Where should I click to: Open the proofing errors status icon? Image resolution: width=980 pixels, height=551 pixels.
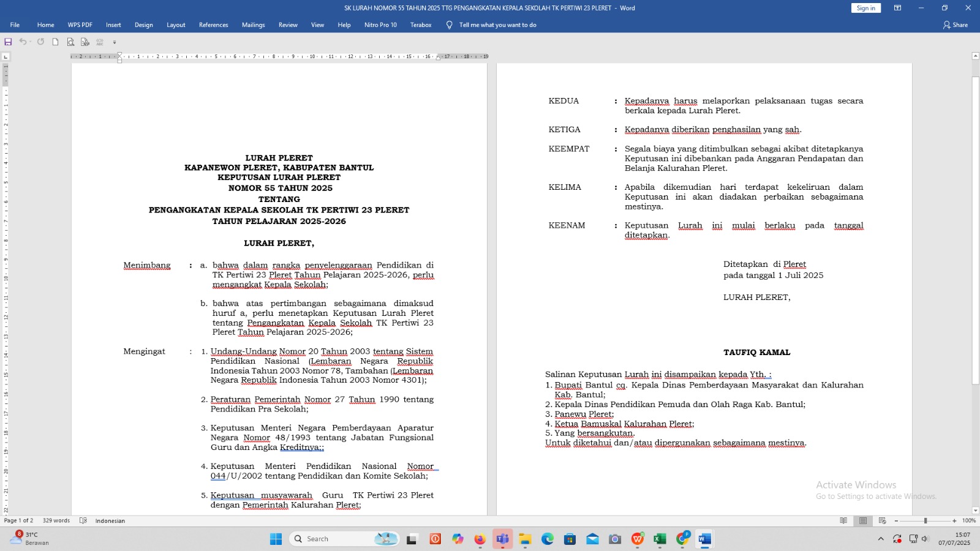coord(83,520)
